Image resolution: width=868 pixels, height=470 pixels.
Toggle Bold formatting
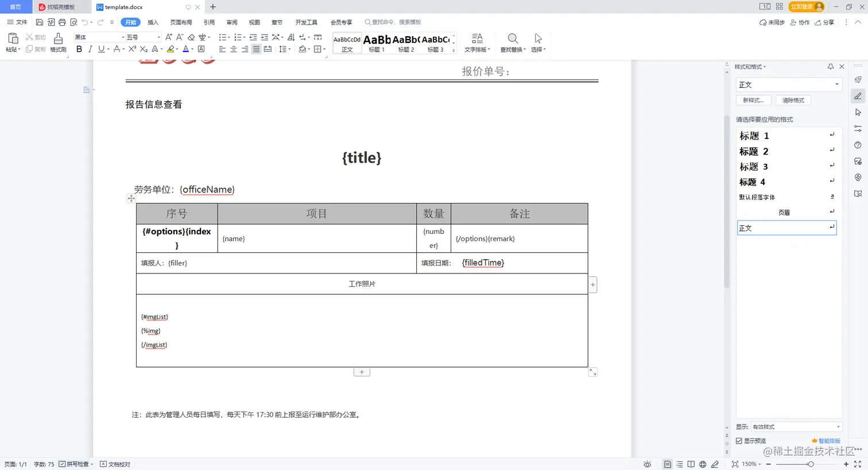[79, 49]
